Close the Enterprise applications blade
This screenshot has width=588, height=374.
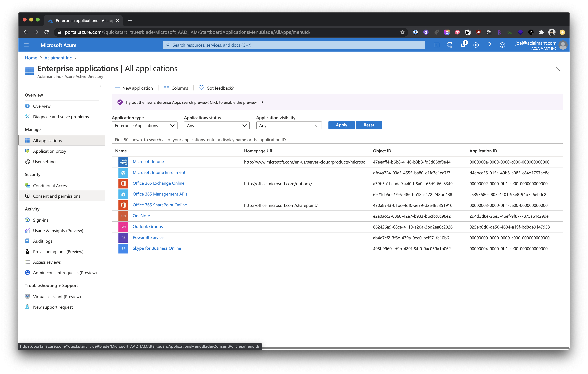tap(558, 69)
